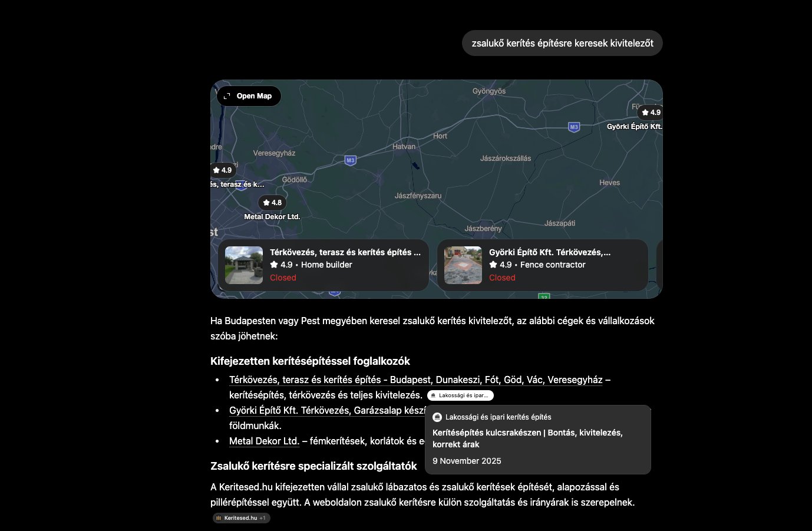Click the 4.9 rating pin near Veresegyház
The image size is (812, 531).
pyautogui.click(x=223, y=170)
